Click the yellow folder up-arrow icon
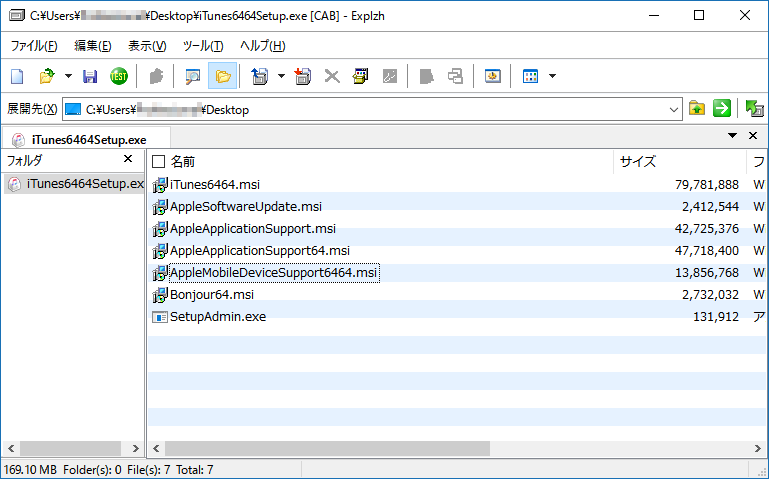The width and height of the screenshot is (769, 479). pyautogui.click(x=697, y=108)
